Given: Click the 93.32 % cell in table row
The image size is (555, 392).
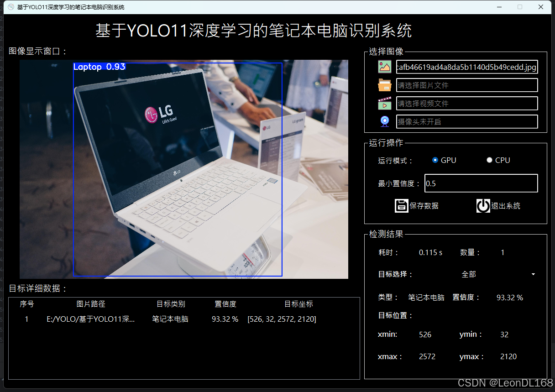Looking at the screenshot, I should pos(225,319).
